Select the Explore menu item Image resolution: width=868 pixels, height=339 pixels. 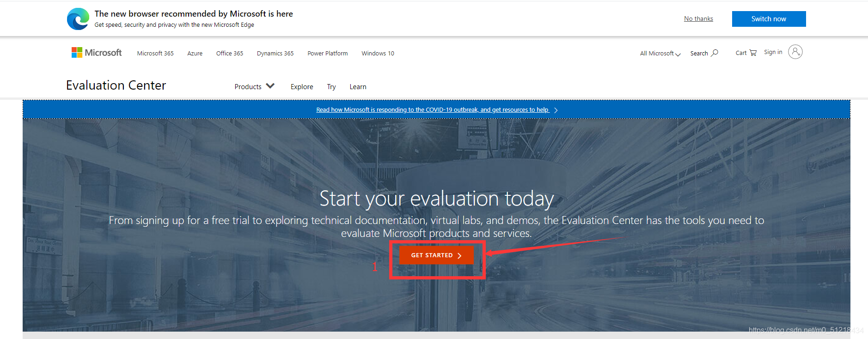(x=302, y=87)
